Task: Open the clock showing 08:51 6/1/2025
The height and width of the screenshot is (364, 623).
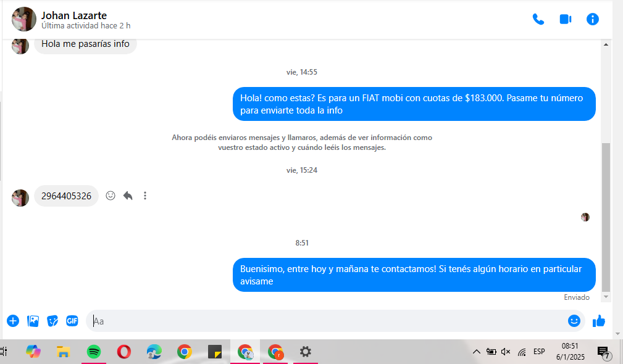Action: pyautogui.click(x=570, y=352)
